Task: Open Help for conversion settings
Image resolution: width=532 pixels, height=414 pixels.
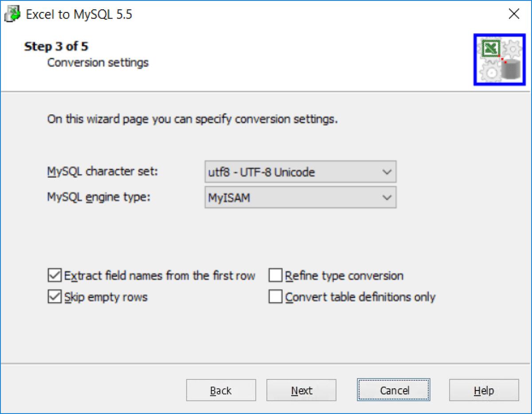Action: click(x=483, y=391)
